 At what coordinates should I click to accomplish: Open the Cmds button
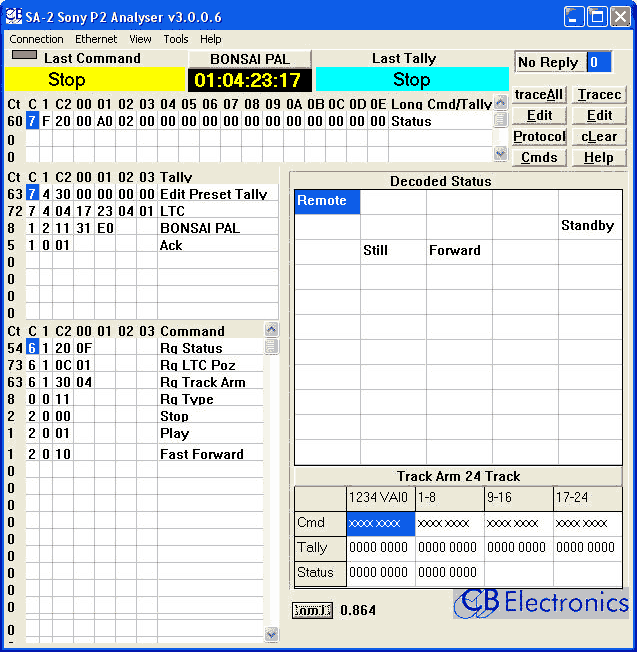539,158
